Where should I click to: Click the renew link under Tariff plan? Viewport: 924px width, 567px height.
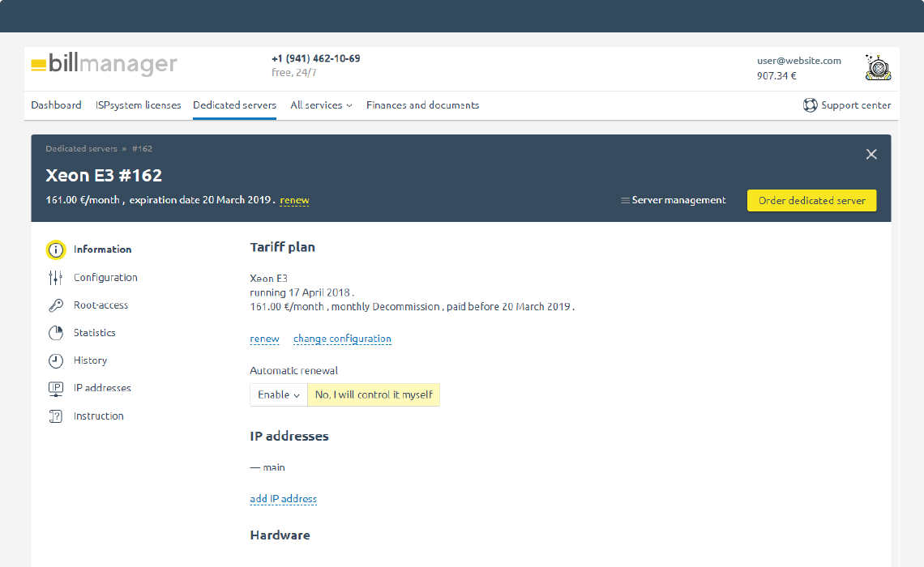click(264, 339)
